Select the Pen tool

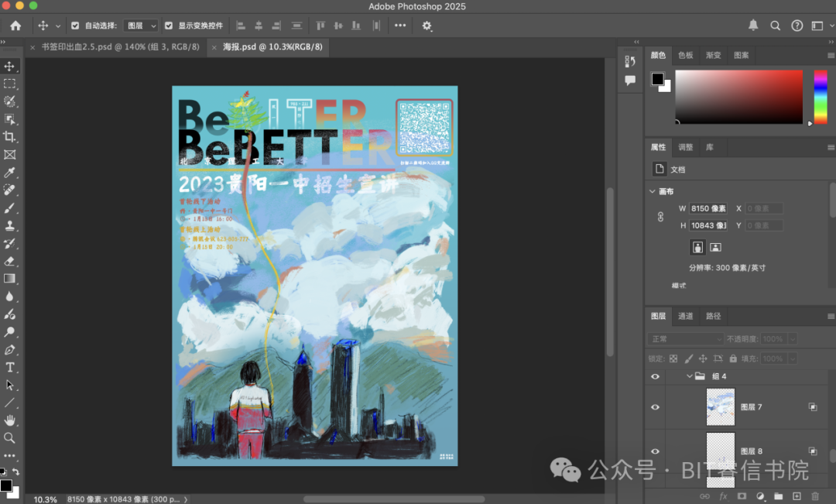coord(9,350)
